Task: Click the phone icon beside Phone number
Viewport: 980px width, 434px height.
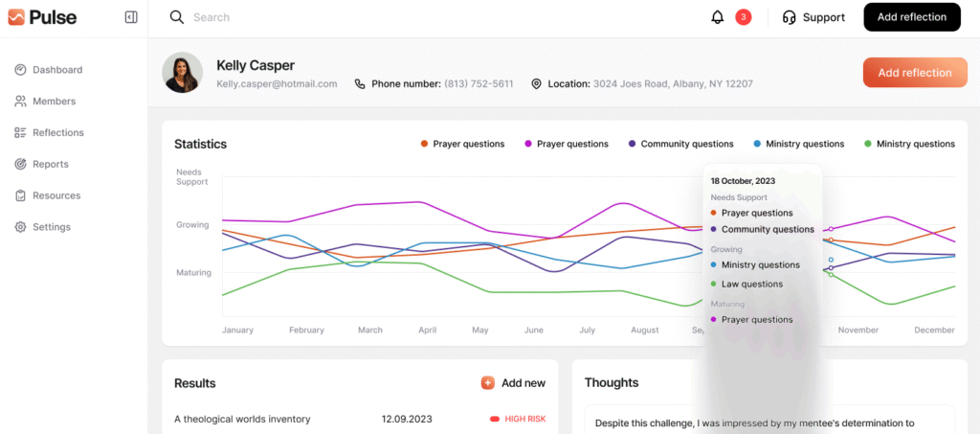Action: point(360,84)
